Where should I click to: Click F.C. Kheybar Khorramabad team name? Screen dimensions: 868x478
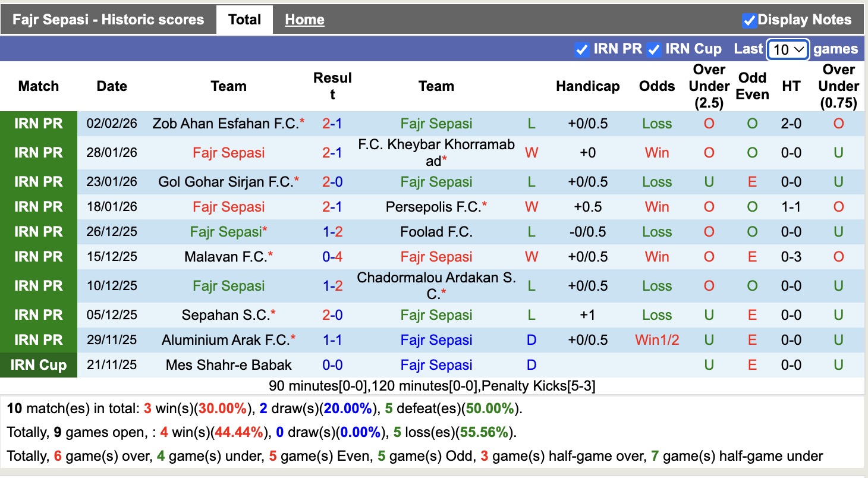[x=436, y=153]
